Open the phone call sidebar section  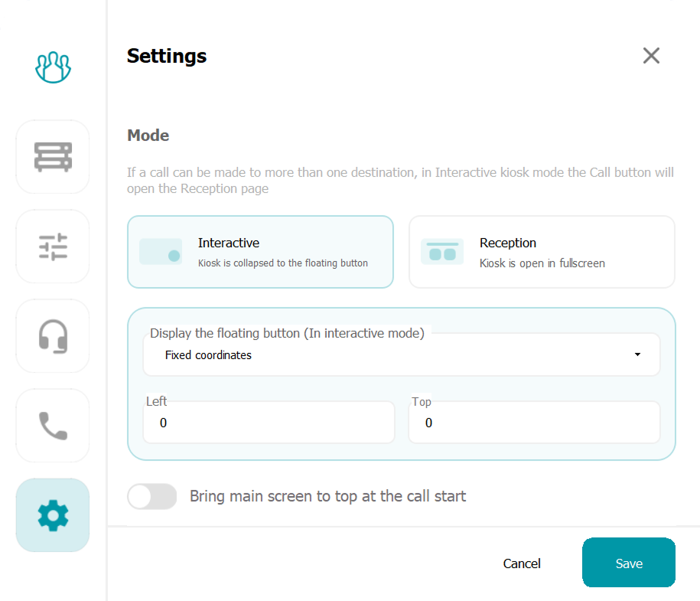(x=53, y=426)
